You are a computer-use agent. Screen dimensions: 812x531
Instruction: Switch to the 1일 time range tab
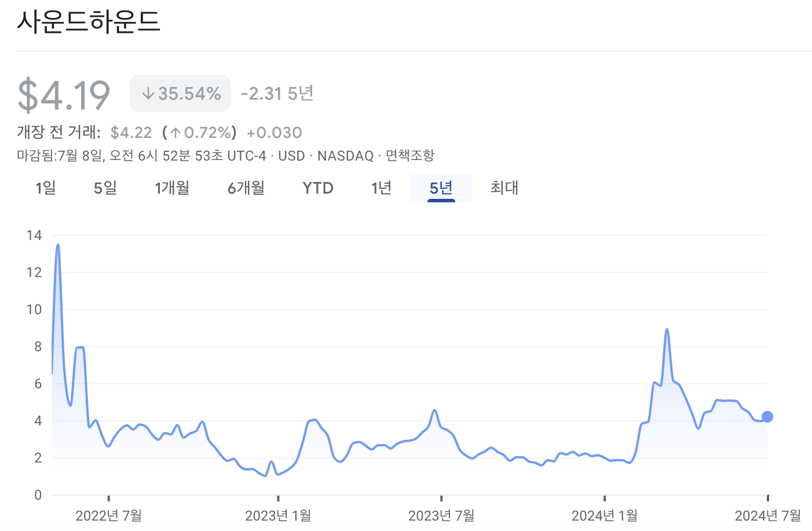[x=47, y=188]
